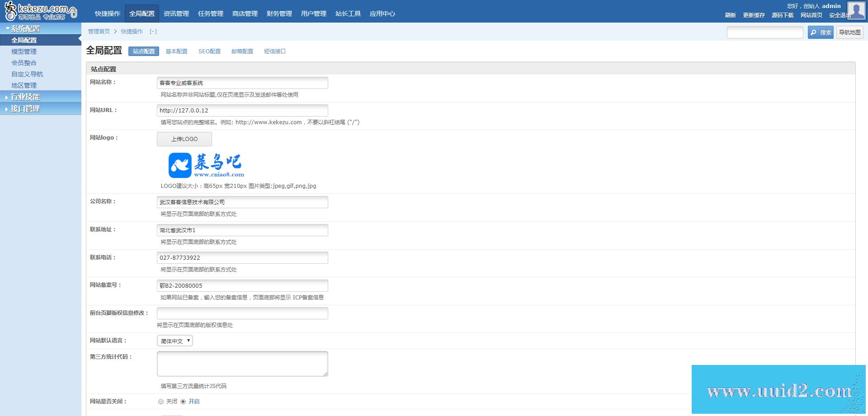Image resolution: width=868 pixels, height=416 pixels.
Task: Switch to the SEO配置 tab
Action: [x=209, y=51]
